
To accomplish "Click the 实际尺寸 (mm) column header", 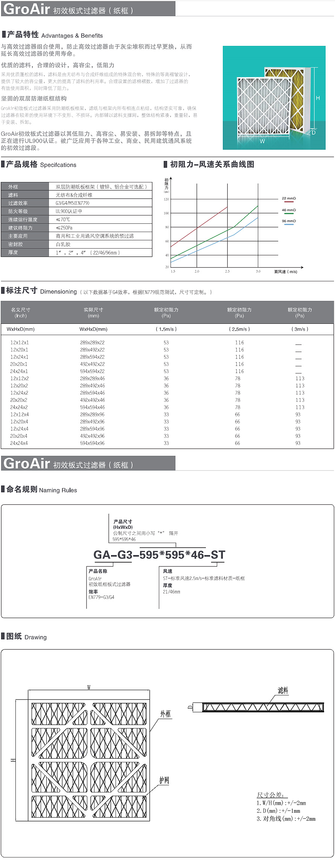I will 93,313.
